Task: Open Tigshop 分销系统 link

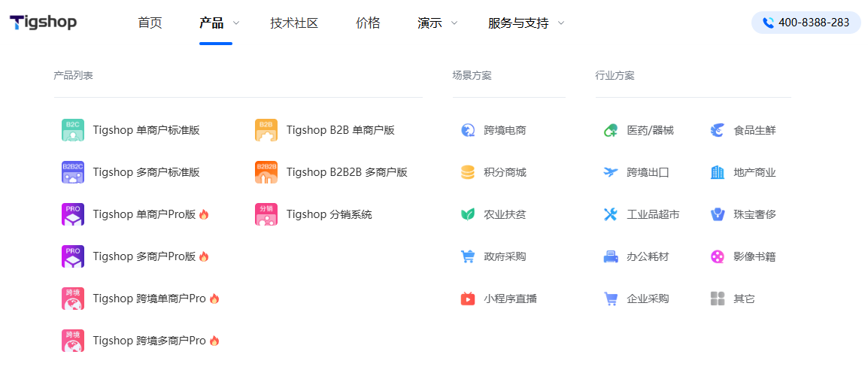Action: pyautogui.click(x=329, y=214)
